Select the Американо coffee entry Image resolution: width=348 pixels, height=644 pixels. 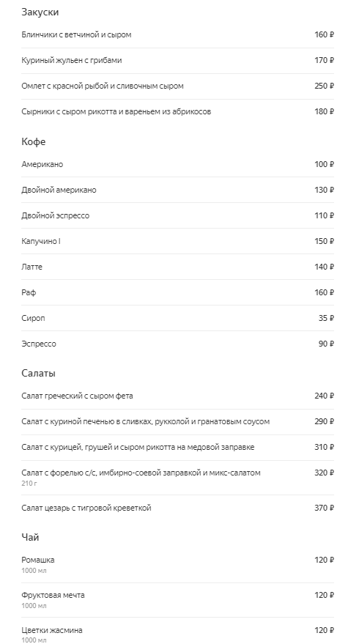pos(177,164)
